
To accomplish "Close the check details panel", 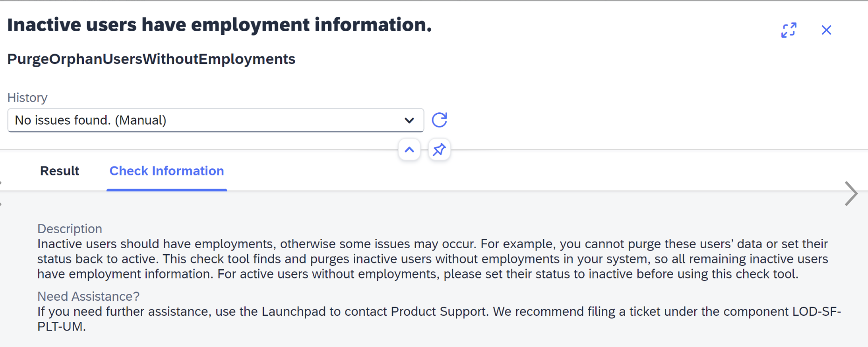I will click(x=826, y=30).
